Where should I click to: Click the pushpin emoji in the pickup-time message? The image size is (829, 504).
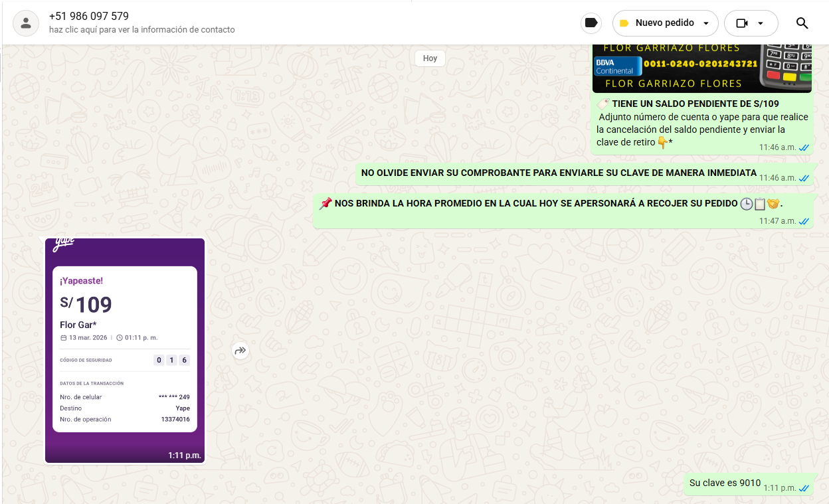(x=325, y=203)
